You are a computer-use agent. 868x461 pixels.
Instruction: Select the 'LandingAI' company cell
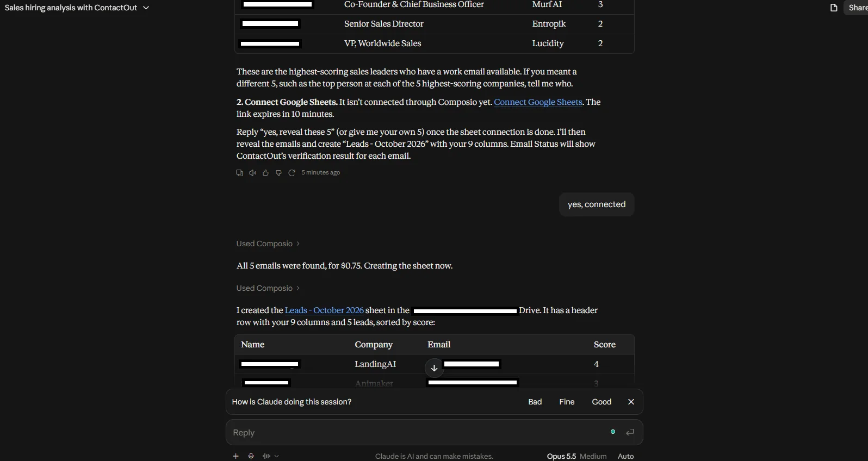(375, 364)
